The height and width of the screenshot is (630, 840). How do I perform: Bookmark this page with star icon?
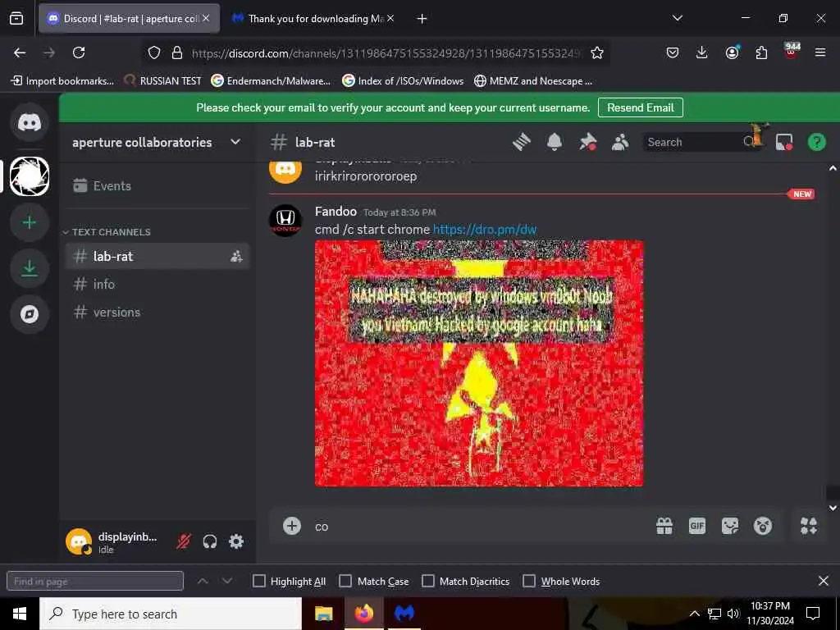pos(597,52)
